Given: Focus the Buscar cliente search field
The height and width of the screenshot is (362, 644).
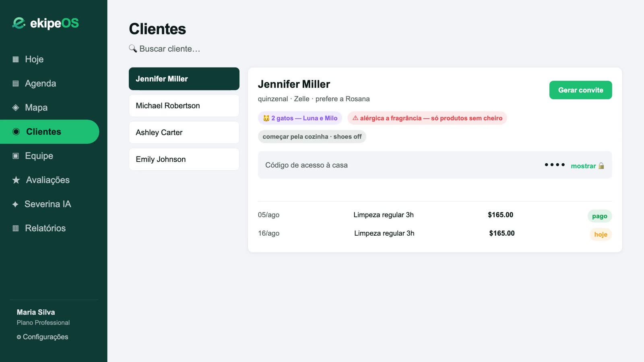Looking at the screenshot, I should 164,49.
